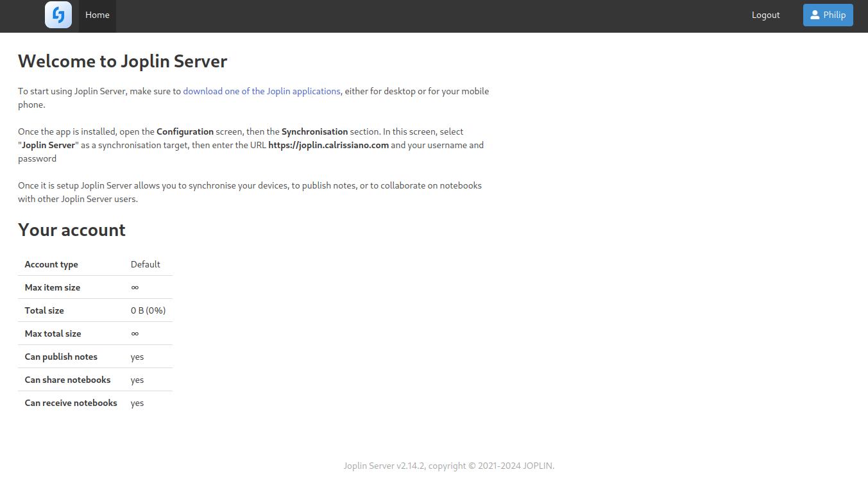This screenshot has width=868, height=490.
Task: Click the Joplin Server version footer text
Action: click(448, 466)
